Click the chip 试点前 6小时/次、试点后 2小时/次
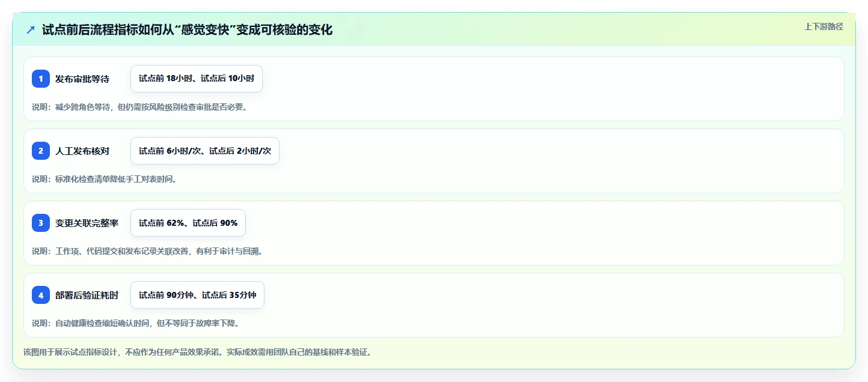 pos(205,151)
